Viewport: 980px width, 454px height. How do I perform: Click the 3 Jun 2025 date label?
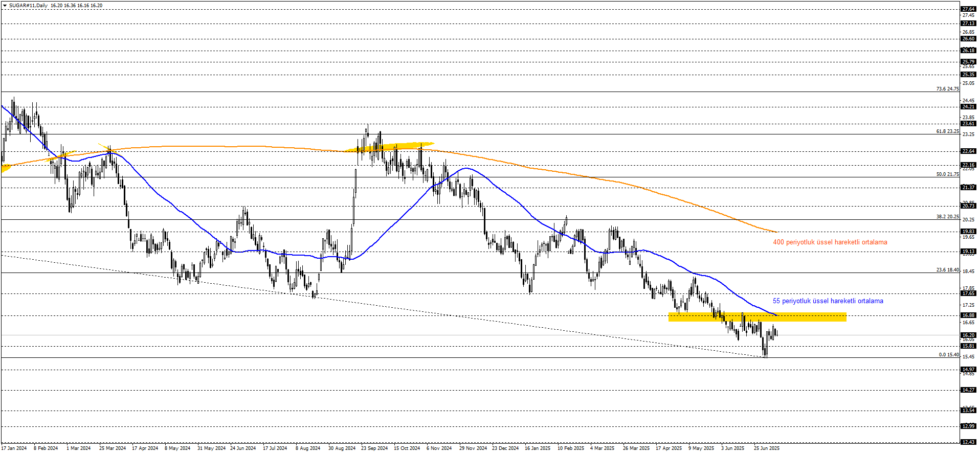click(733, 448)
